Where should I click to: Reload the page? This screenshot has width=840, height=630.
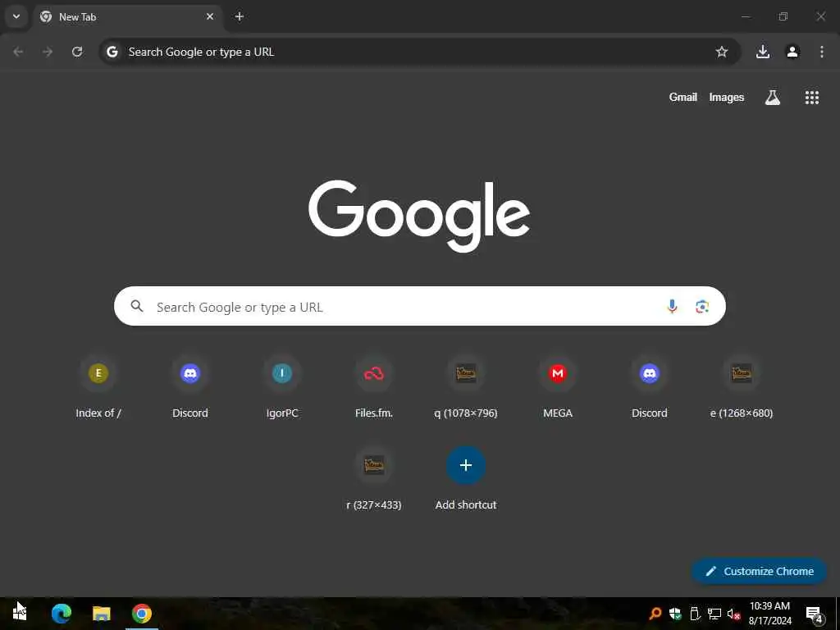point(77,52)
